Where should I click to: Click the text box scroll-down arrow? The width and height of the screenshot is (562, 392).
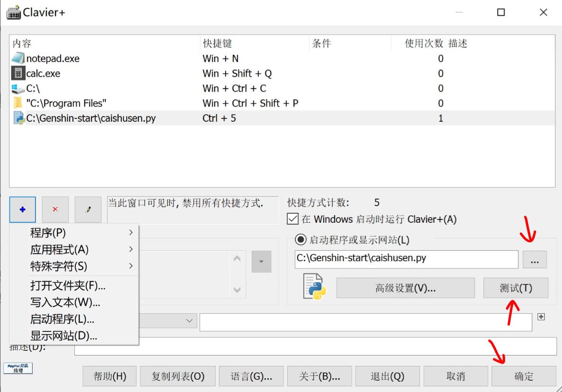[237, 290]
